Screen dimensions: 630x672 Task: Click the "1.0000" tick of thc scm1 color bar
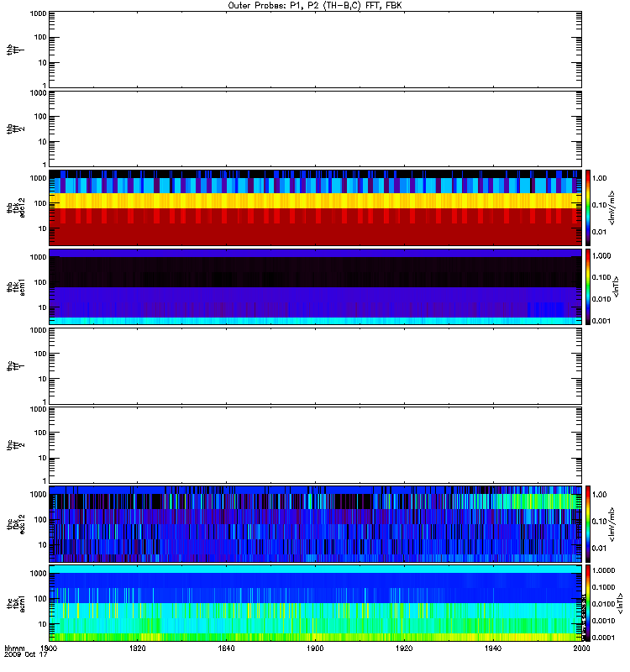coord(603,570)
